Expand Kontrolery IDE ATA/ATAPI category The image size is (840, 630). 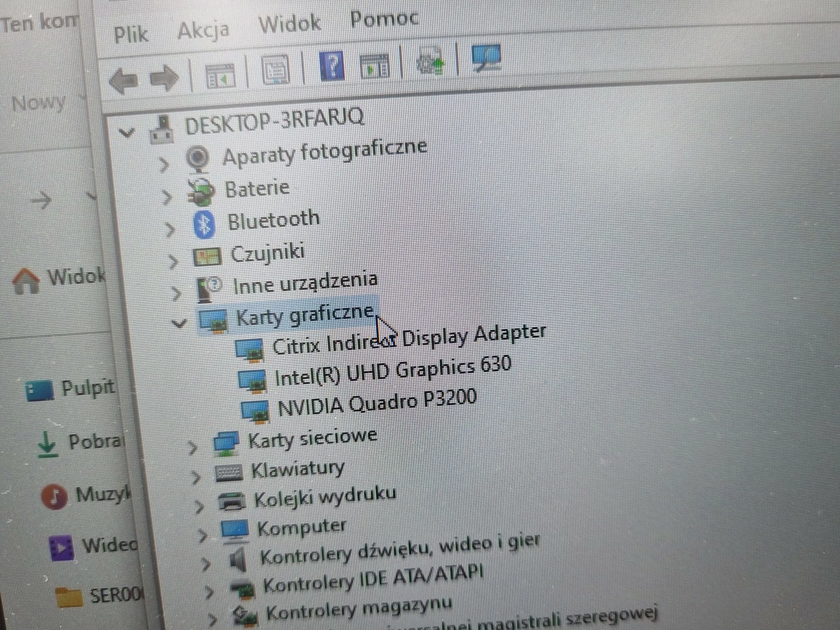209,592
